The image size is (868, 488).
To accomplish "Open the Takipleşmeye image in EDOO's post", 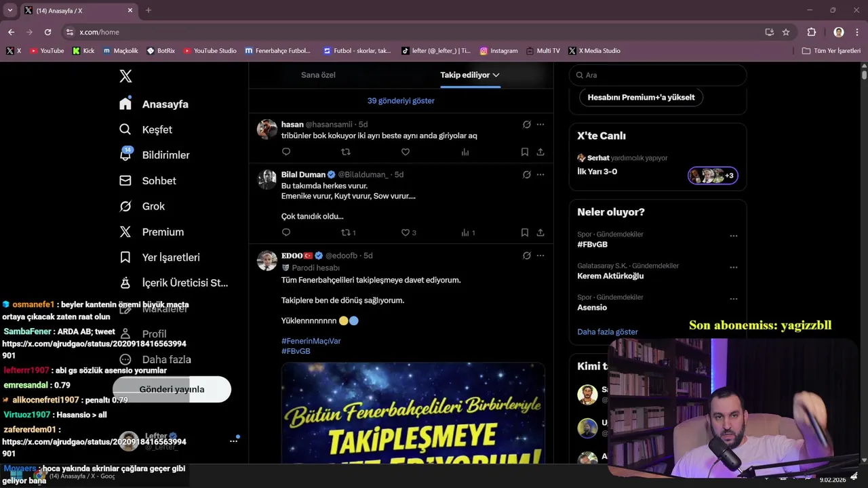I will point(413,413).
